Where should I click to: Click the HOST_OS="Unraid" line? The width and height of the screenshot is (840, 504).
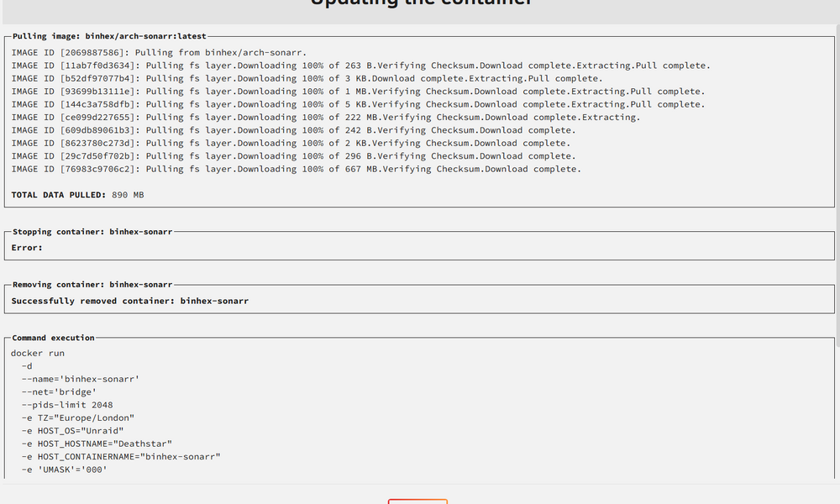tap(72, 431)
